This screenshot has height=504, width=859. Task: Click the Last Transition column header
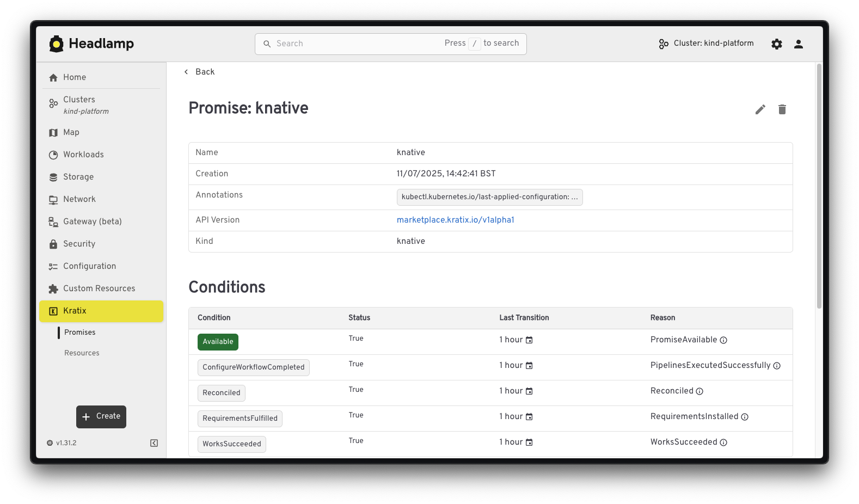524,318
